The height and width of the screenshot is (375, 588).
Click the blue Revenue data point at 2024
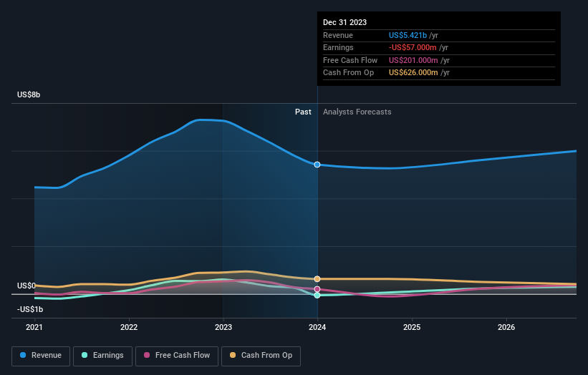317,165
